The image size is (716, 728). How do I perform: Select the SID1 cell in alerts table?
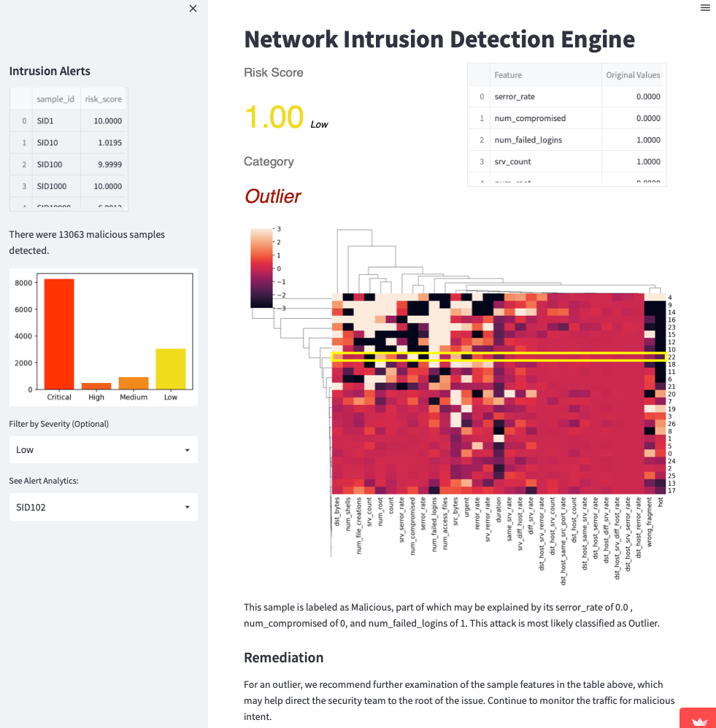point(56,120)
